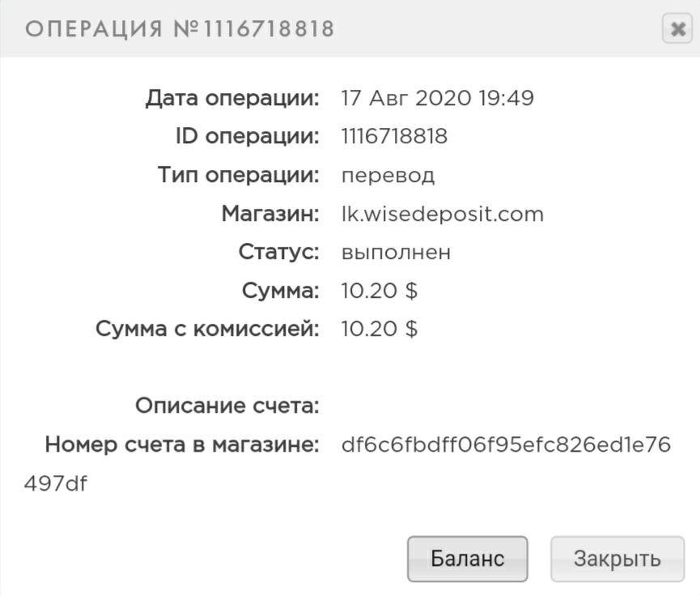Click the operation type value перевод
This screenshot has height=595, width=700.
point(388,176)
